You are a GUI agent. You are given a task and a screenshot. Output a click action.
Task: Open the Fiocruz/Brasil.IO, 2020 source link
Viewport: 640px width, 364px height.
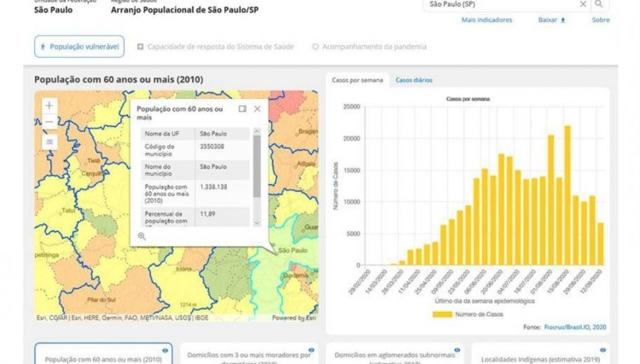coord(575,326)
